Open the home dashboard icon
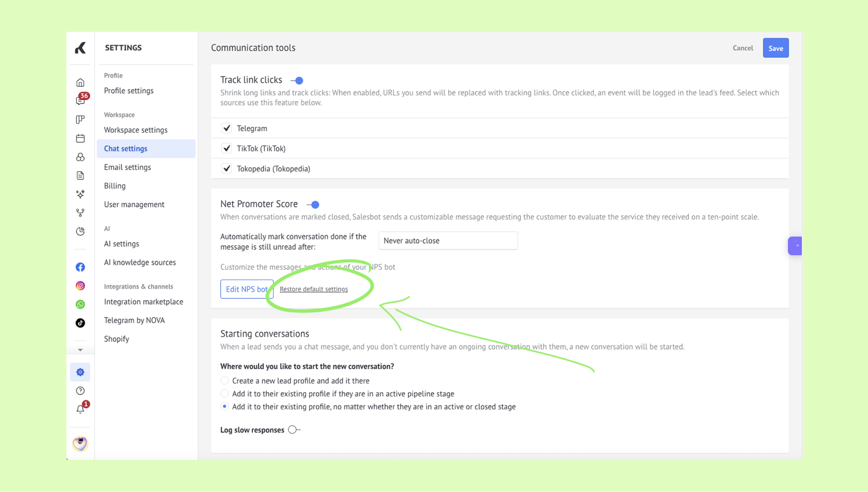Screen dimensions: 868x492 point(80,82)
